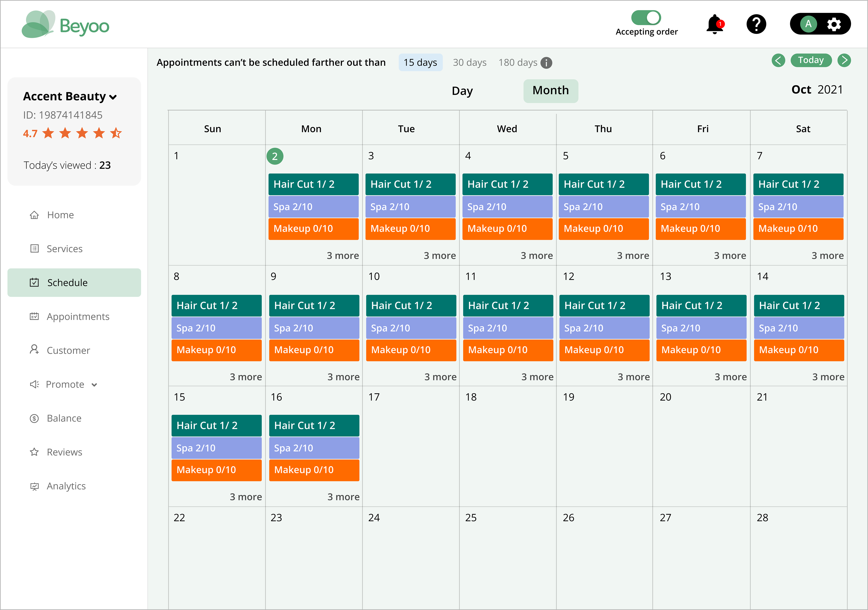The width and height of the screenshot is (868, 610).
Task: Open the help question mark icon
Action: [756, 24]
